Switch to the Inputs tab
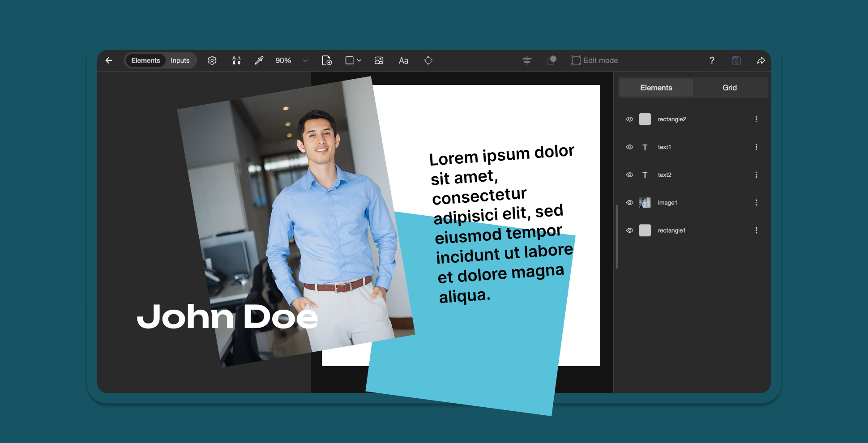This screenshot has height=443, width=868. coord(180,60)
